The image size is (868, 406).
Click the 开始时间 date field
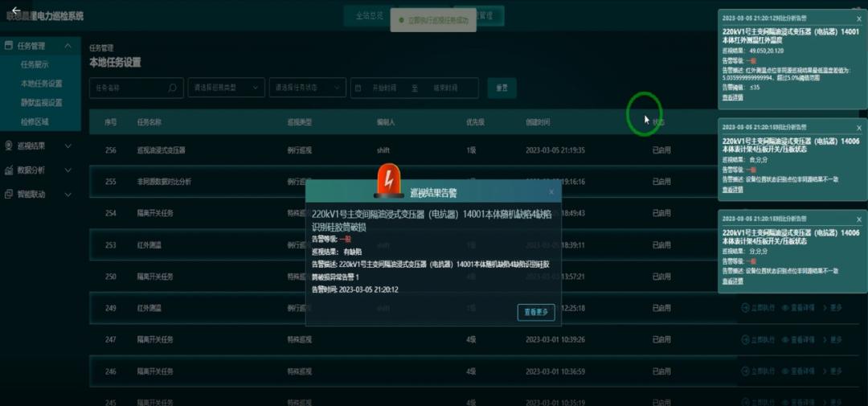pos(384,88)
